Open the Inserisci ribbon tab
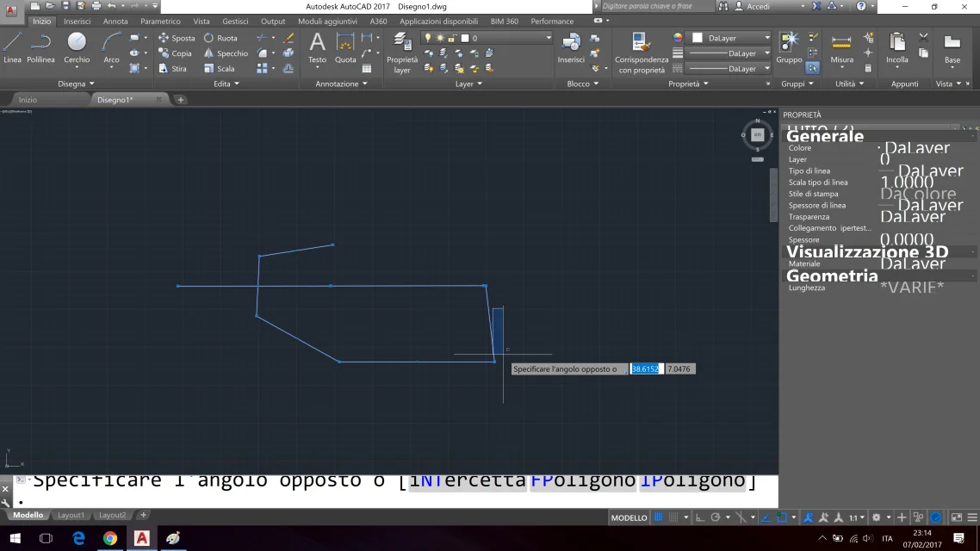Viewport: 980px width, 551px height. [x=77, y=22]
